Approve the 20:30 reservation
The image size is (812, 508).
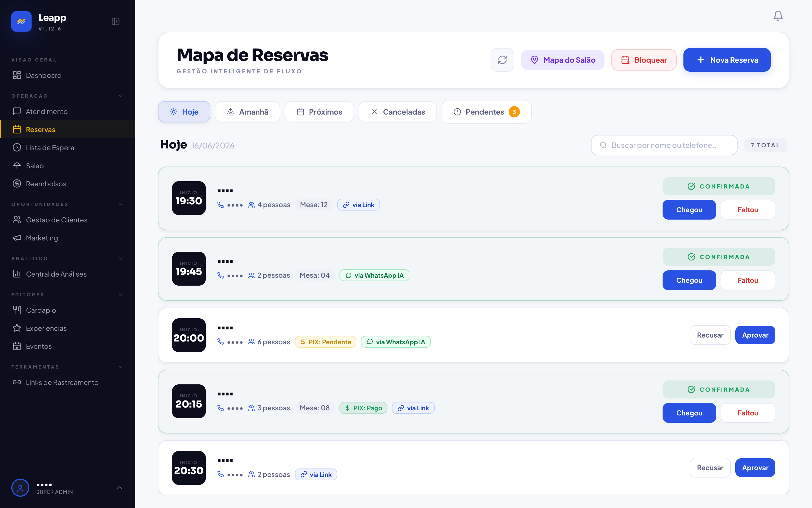pyautogui.click(x=755, y=468)
